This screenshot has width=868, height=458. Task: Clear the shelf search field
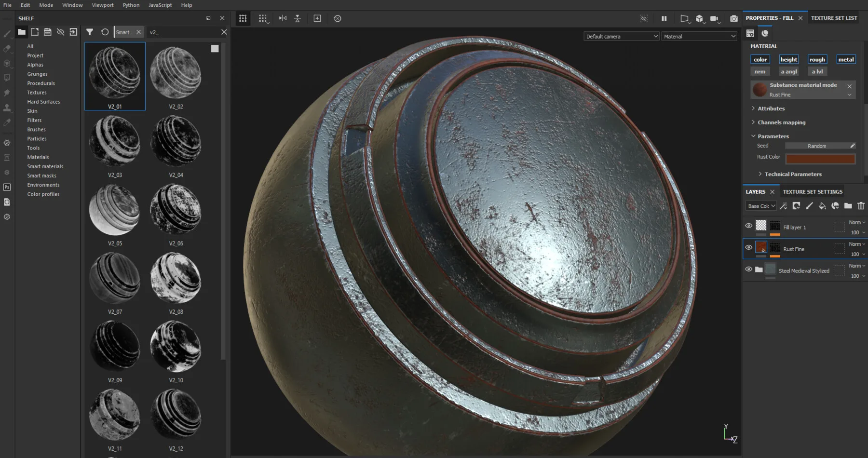224,32
